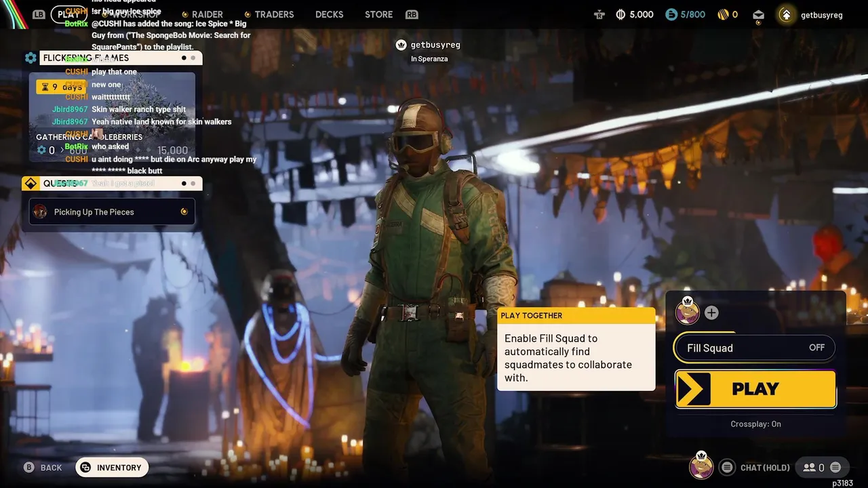Screen dimensions: 868x488
Task: Open CHAT (HOLD) button
Action: [x=766, y=468]
